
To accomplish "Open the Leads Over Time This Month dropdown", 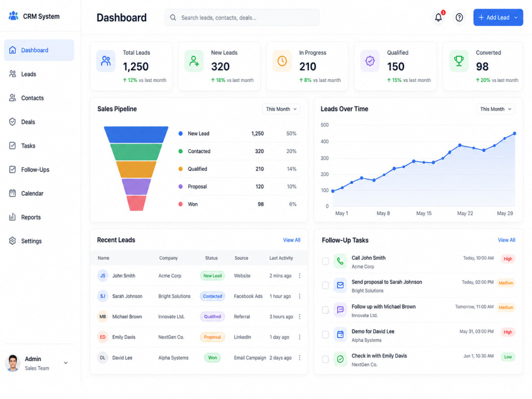I will [495, 109].
